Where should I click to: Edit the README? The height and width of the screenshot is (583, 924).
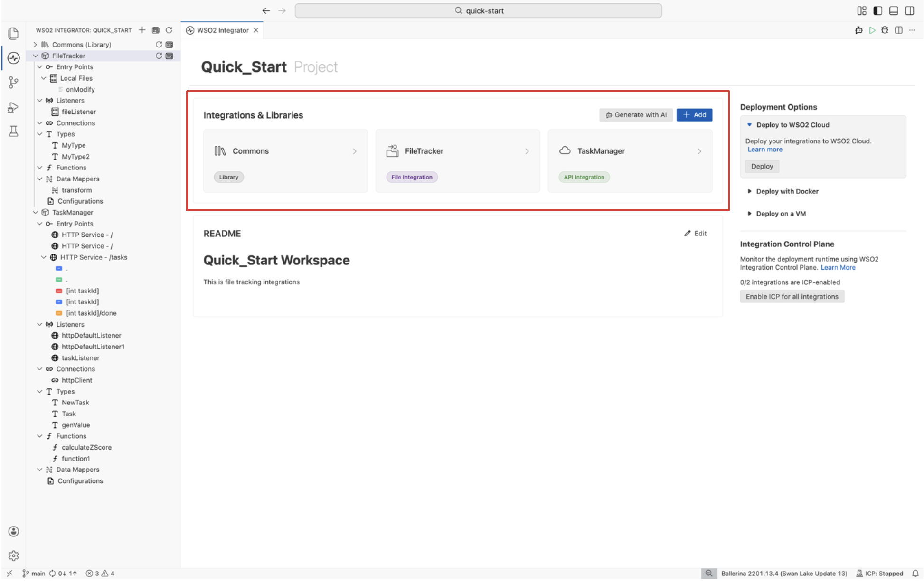tap(696, 234)
